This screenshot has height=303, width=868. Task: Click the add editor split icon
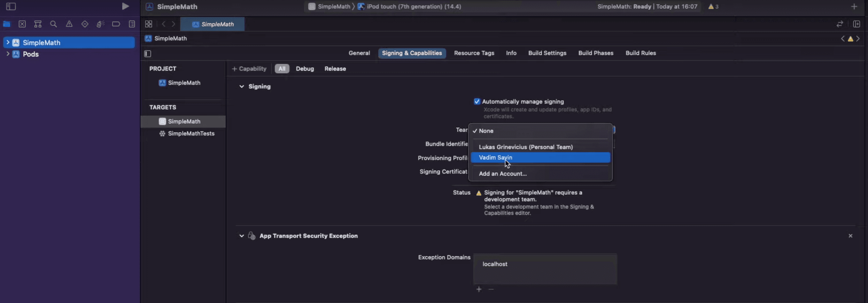857,24
